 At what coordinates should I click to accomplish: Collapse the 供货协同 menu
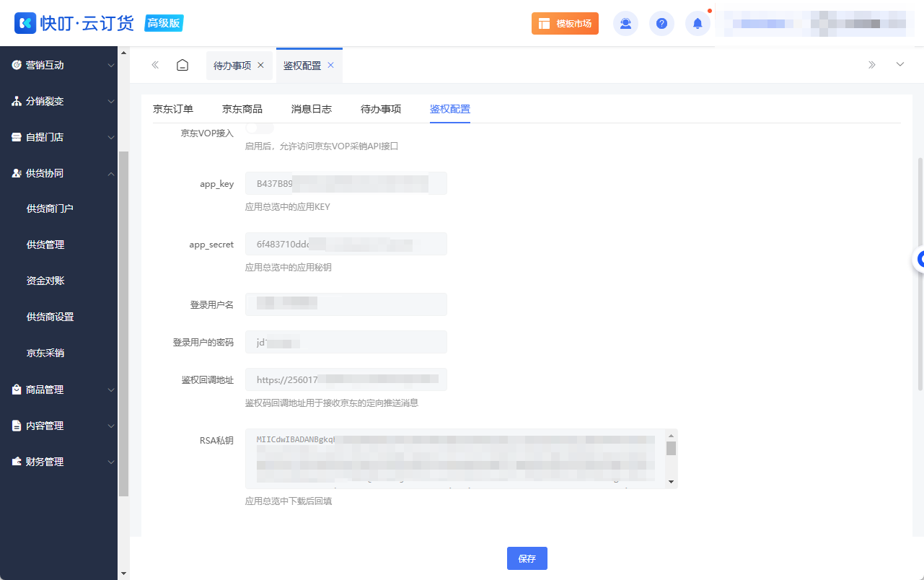(x=110, y=173)
